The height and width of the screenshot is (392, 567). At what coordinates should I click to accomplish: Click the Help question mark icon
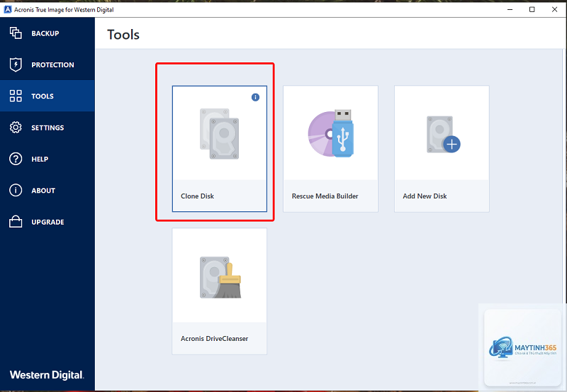[16, 159]
